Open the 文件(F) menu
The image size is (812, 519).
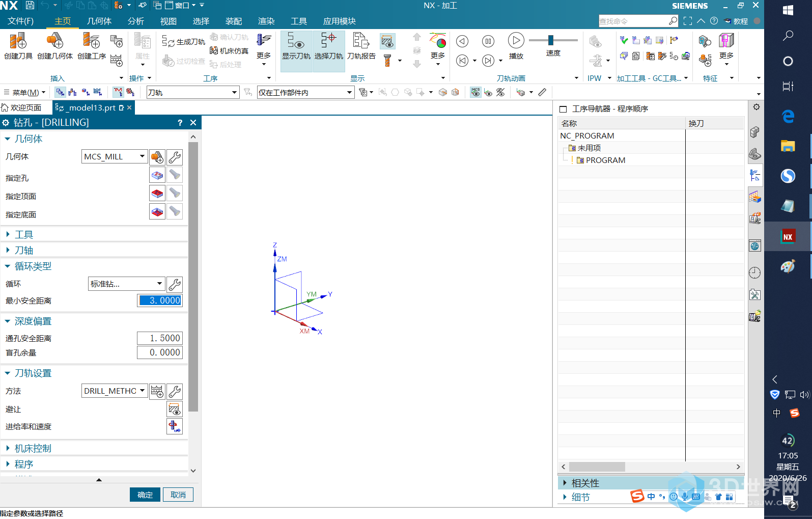click(20, 21)
